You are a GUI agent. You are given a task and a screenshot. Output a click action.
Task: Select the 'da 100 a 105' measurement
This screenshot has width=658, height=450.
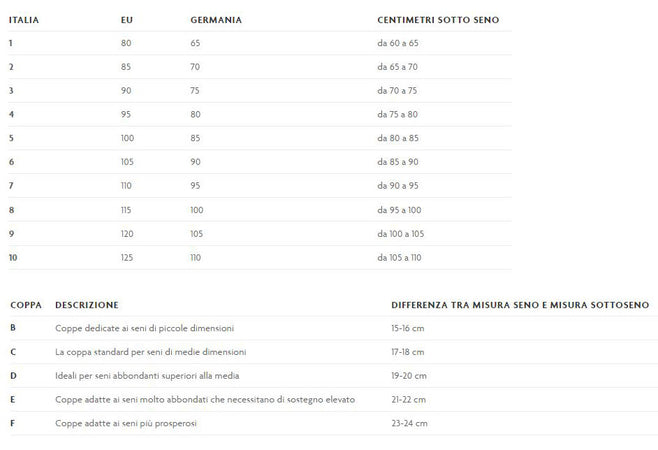401,234
